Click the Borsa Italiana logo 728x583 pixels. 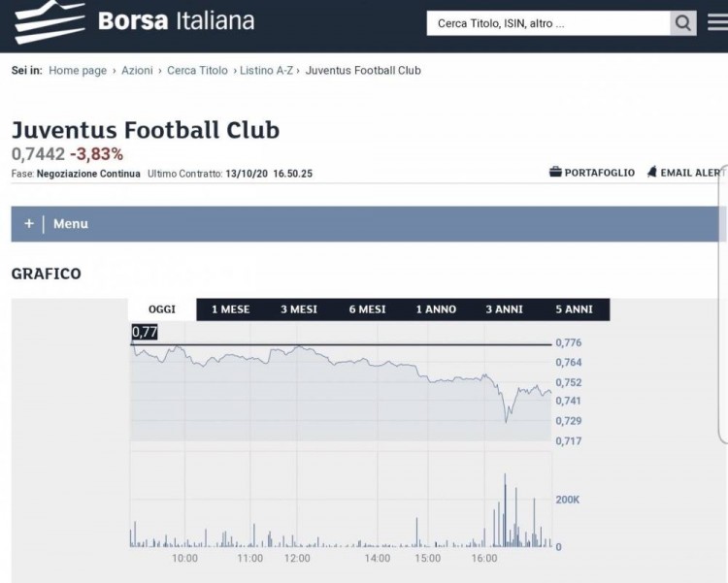(135, 21)
